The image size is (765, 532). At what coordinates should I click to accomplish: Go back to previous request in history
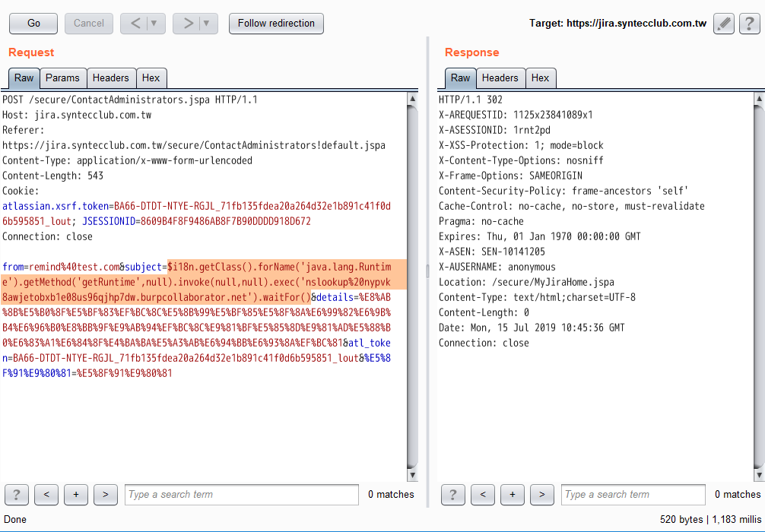pos(135,24)
